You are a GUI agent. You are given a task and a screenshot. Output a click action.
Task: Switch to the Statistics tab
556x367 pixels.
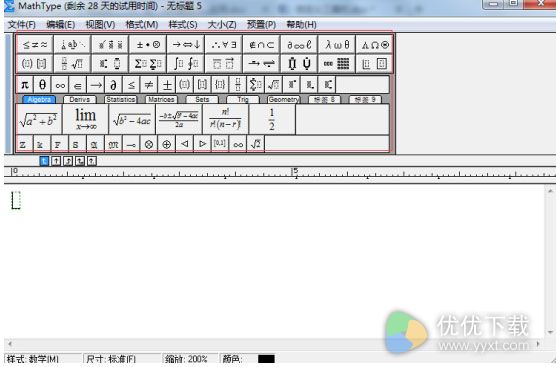click(121, 100)
